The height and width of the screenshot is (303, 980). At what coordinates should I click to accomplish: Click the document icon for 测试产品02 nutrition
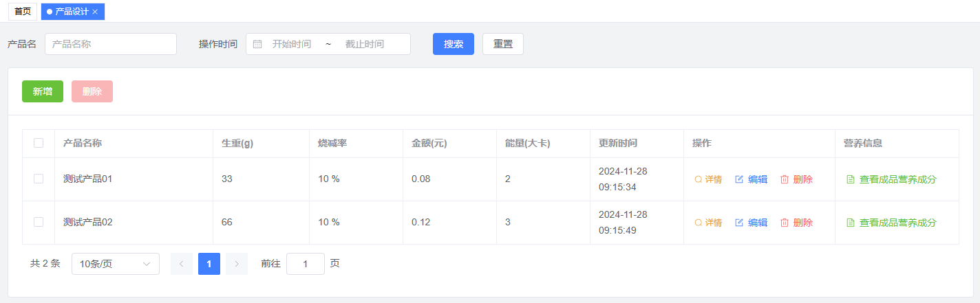coord(850,223)
